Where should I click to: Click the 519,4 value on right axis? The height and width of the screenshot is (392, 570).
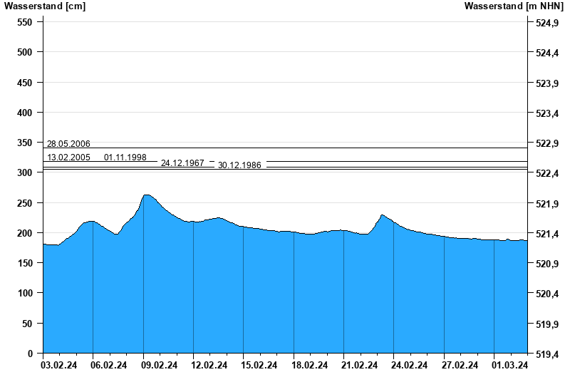click(546, 354)
